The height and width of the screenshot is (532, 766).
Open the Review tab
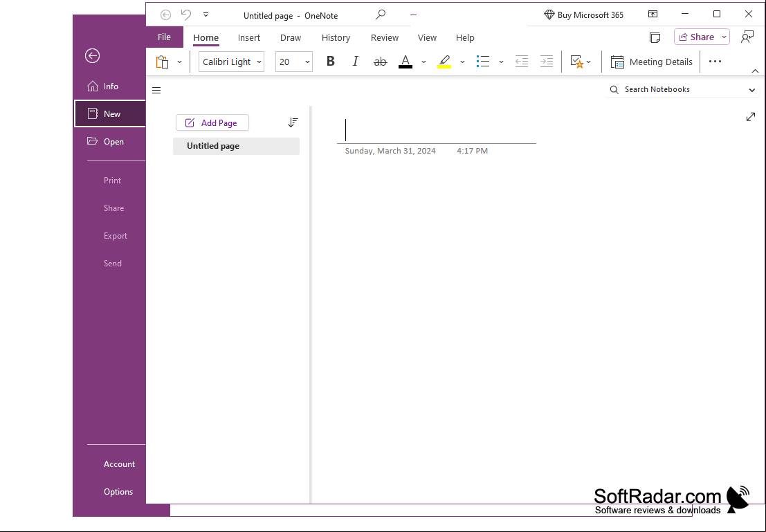point(385,37)
